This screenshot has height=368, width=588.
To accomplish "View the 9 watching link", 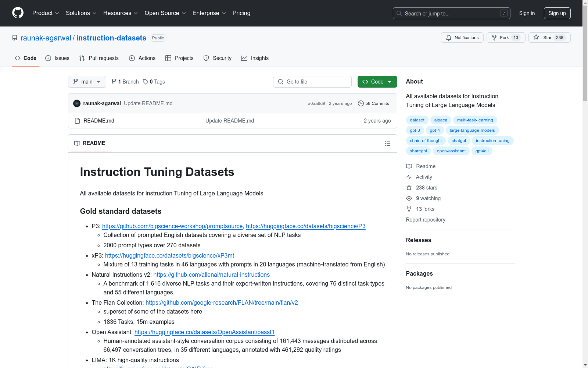I will 423,198.
